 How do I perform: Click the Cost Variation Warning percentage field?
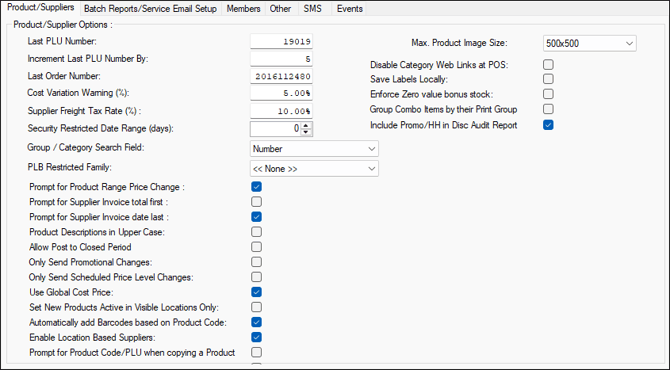pyautogui.click(x=282, y=94)
